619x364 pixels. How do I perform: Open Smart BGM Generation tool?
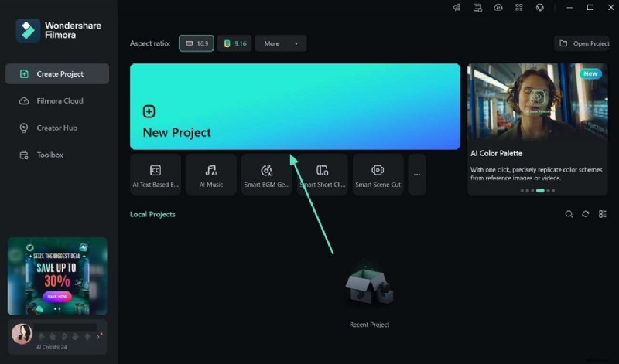coord(266,175)
